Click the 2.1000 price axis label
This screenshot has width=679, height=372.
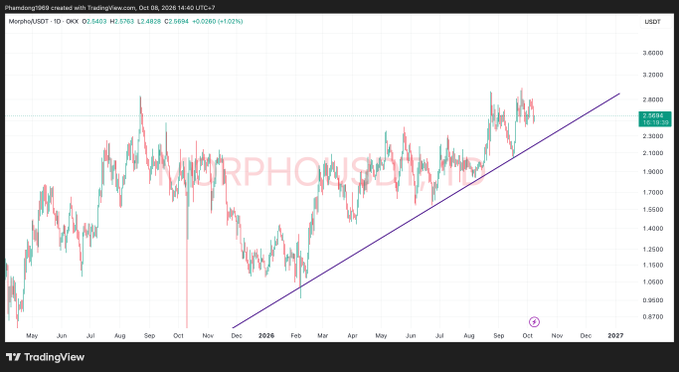653,153
